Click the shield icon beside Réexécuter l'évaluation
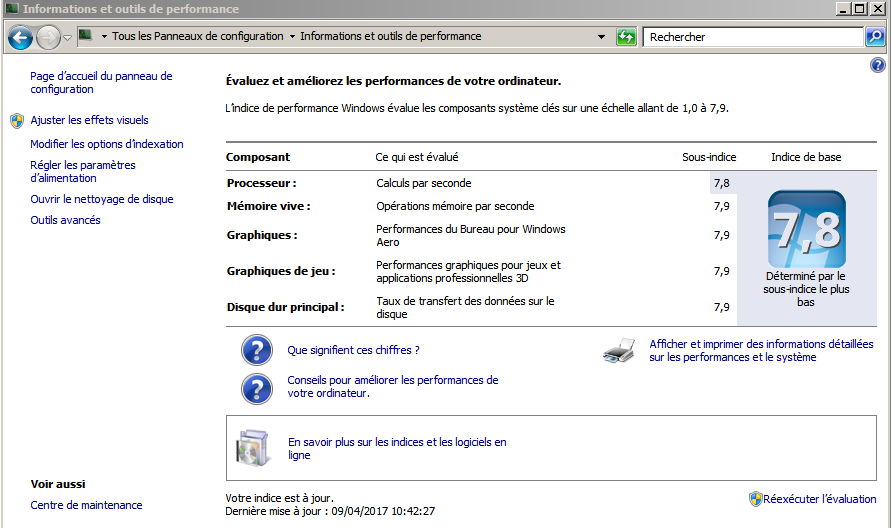Viewport: 891px width, 528px height. (x=756, y=499)
